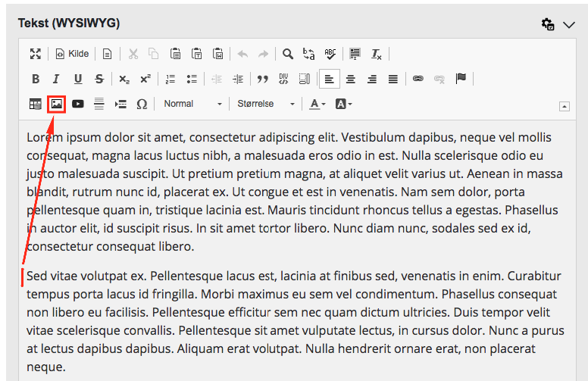Remove formatting with Tx icon
588x381 pixels.
(376, 54)
